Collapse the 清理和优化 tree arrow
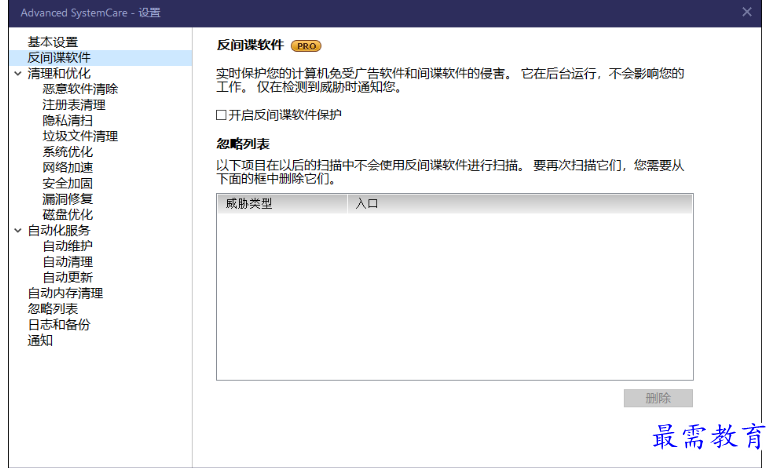 (x=18, y=74)
